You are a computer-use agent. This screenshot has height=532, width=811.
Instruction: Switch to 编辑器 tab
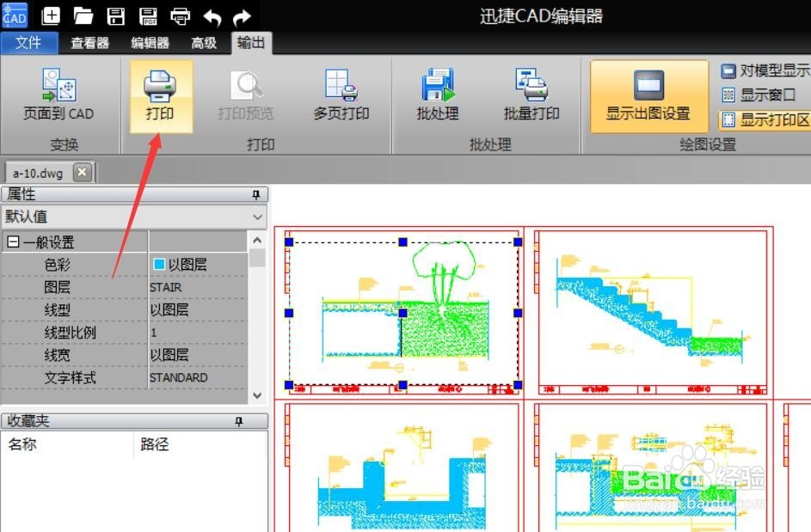coord(150,42)
